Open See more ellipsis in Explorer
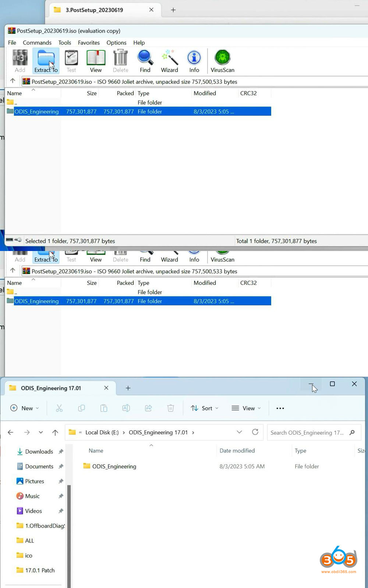Screen dimensions: 368x588 pos(280,408)
